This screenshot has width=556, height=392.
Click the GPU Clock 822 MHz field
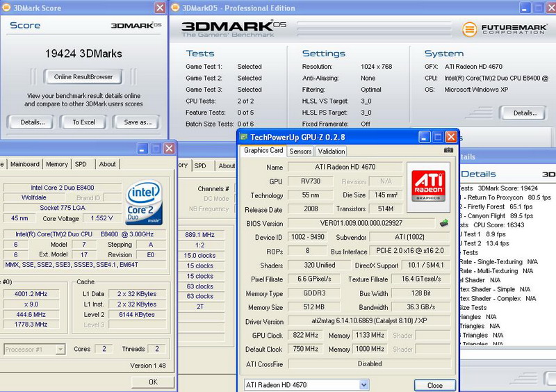(x=305, y=335)
